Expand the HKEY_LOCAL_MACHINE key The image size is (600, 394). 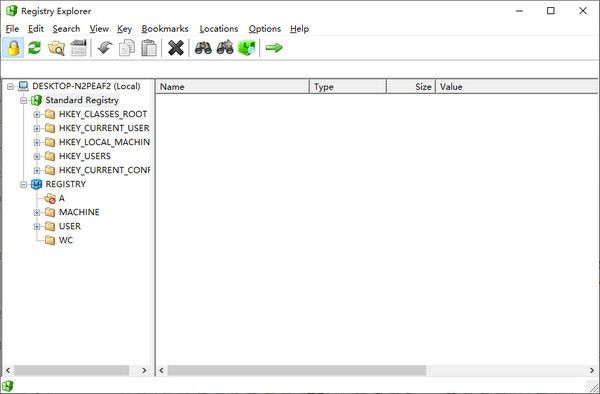pyautogui.click(x=37, y=142)
